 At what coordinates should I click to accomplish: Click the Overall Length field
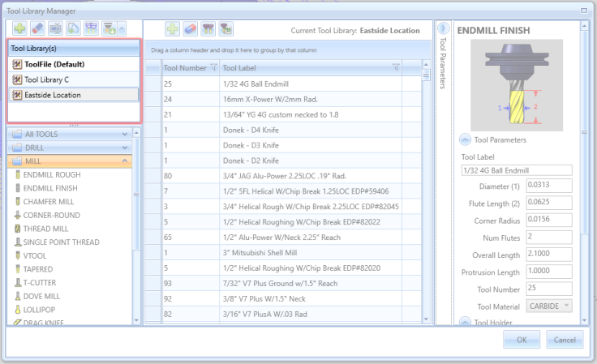(x=549, y=254)
